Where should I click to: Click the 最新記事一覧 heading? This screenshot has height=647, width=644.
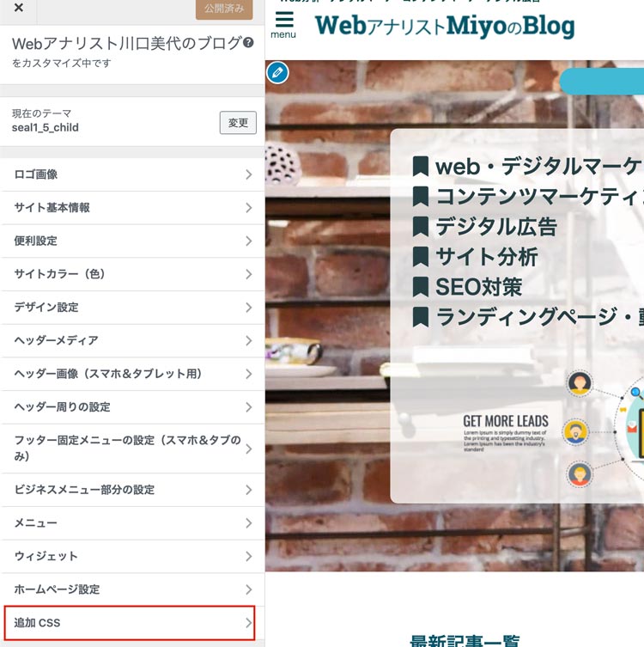[465, 641]
